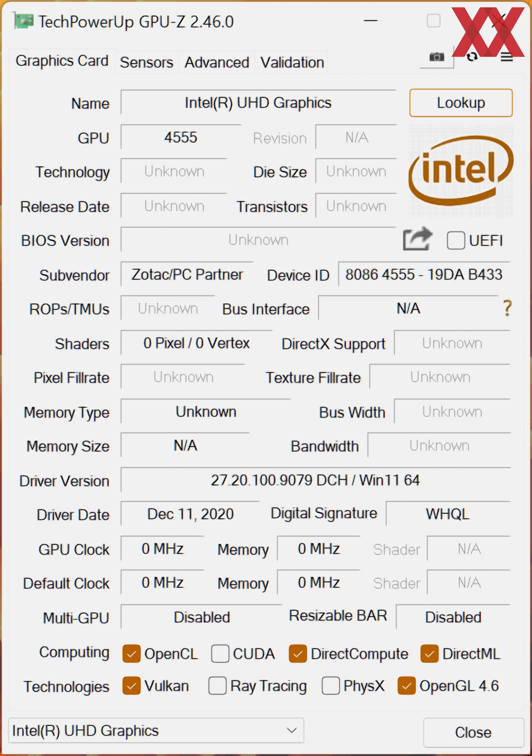Click the Intel logo image

(461, 171)
